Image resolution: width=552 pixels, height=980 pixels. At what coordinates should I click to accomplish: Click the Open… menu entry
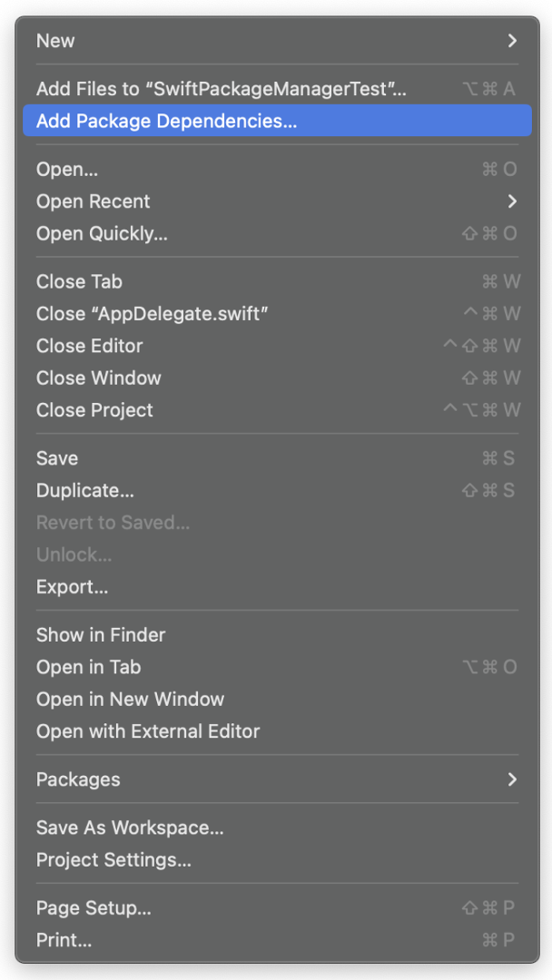click(277, 170)
